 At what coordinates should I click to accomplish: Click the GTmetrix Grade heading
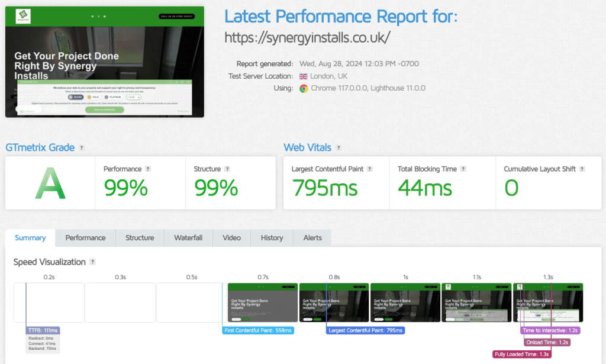40,147
